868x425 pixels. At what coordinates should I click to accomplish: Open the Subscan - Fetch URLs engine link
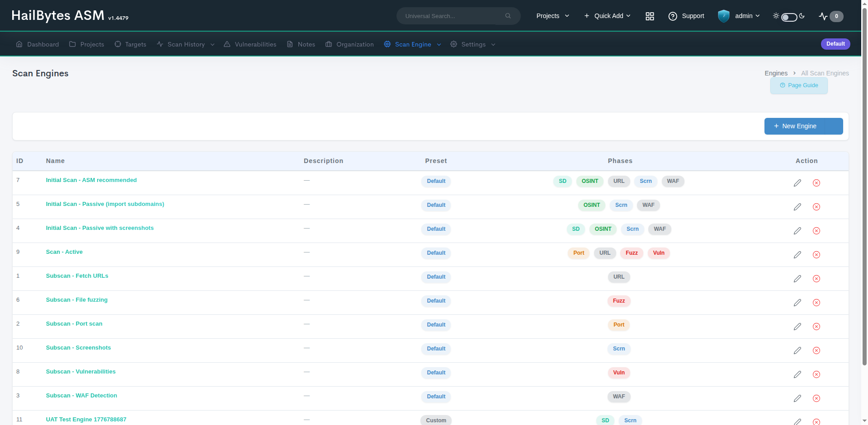77,276
